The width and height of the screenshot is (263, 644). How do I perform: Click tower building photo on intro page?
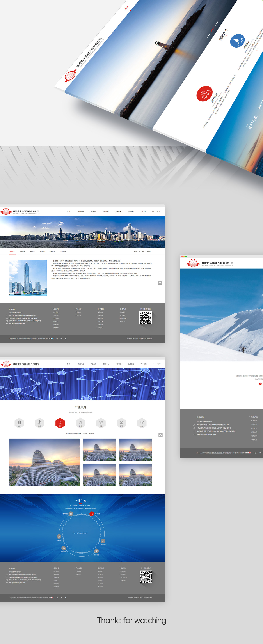[28, 278]
